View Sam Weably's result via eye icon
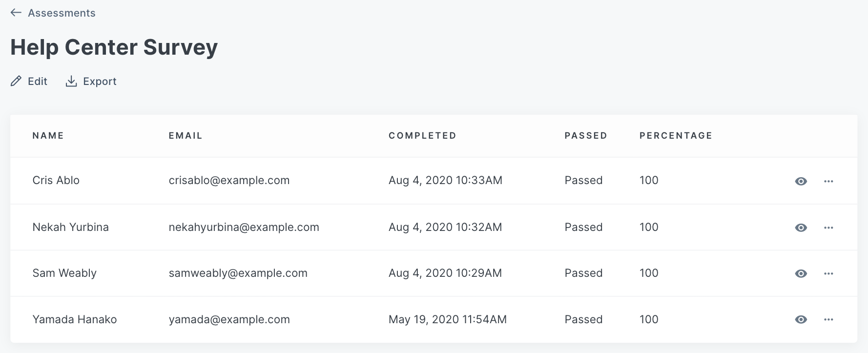The image size is (868, 353). pos(801,273)
